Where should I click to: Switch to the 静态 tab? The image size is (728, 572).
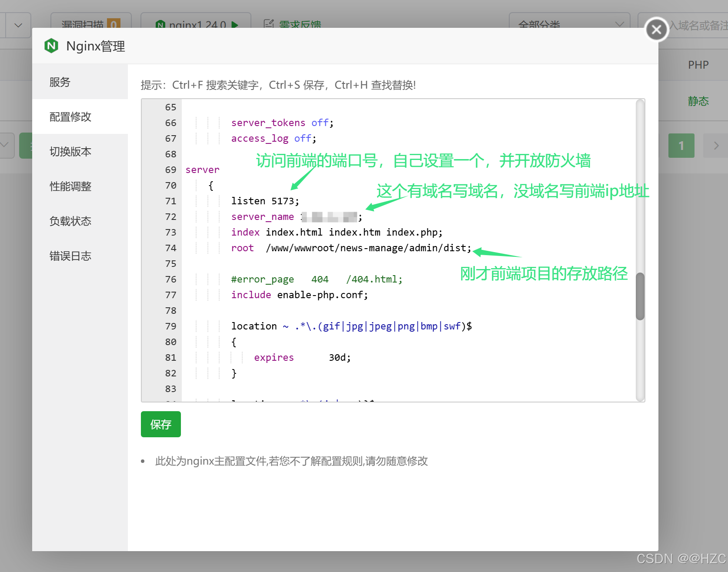click(698, 101)
